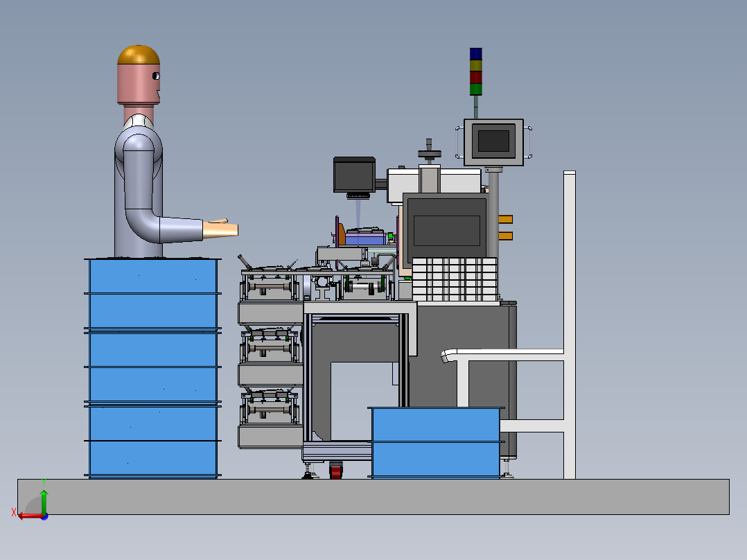The height and width of the screenshot is (560, 747).
Task: Select the white tray stack beside the monitor
Action: click(x=455, y=279)
